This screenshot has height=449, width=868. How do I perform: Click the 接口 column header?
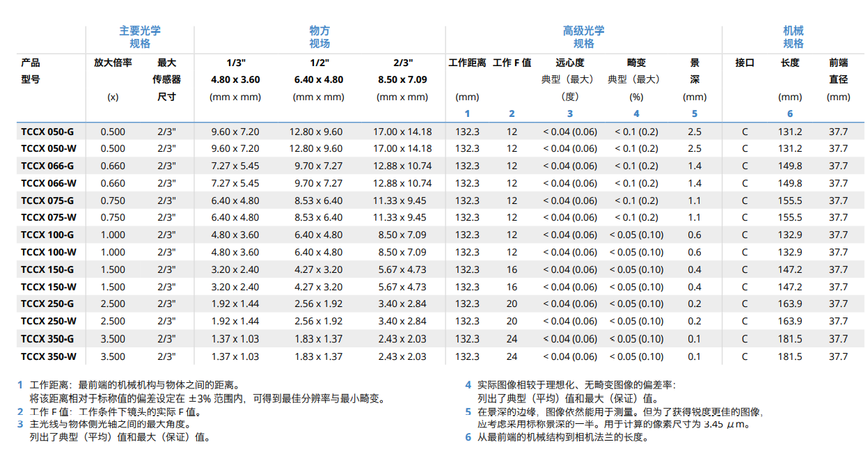(745, 63)
